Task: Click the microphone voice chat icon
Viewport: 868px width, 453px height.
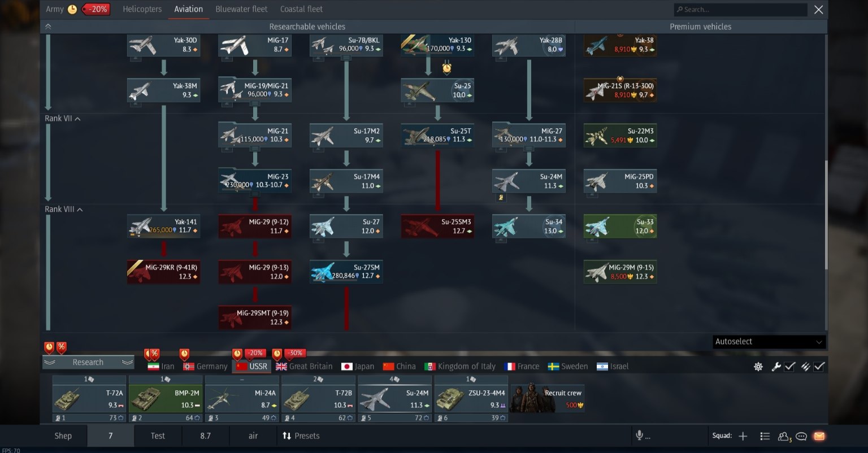Action: coord(640,435)
